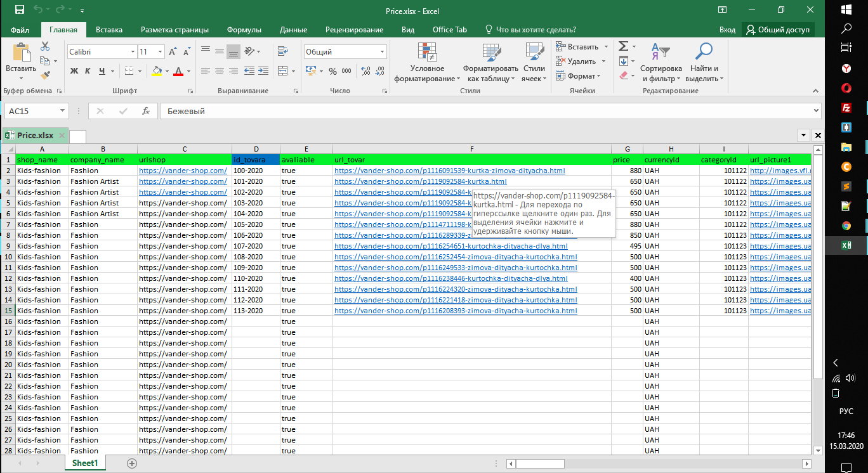Image resolution: width=868 pixels, height=473 pixels.
Task: Open Найти и выделить menu
Action: (704, 62)
